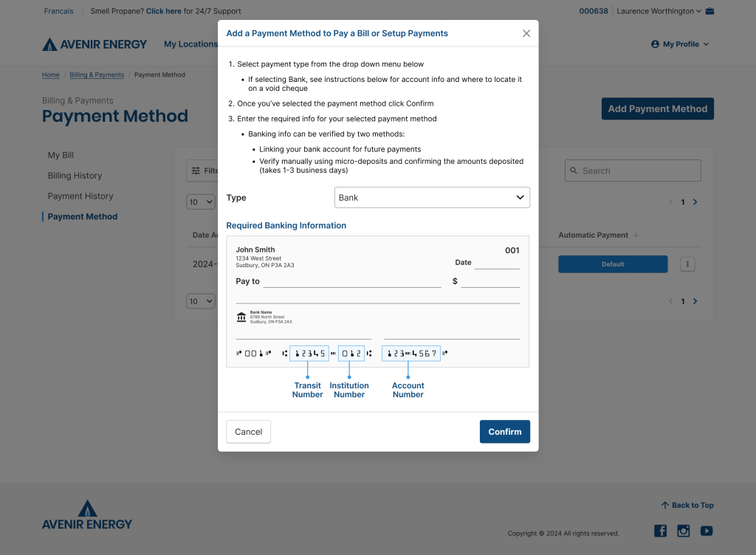Image resolution: width=756 pixels, height=555 pixels.
Task: Open Facebook from the footer icon
Action: tap(660, 531)
